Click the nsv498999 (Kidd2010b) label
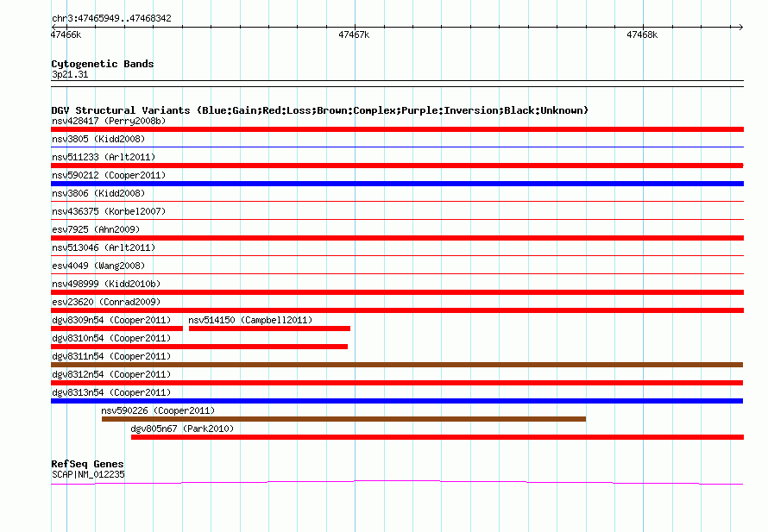 [106, 284]
